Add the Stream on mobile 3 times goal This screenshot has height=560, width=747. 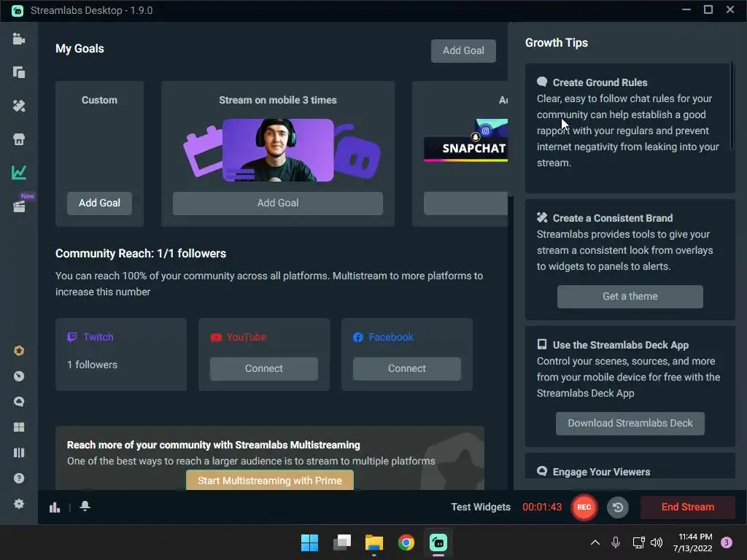pos(278,203)
